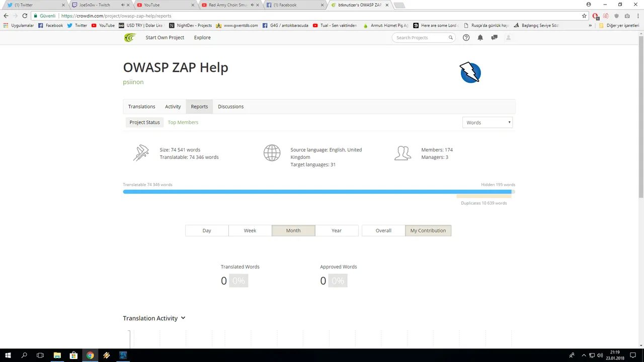Open the Diğer yer işaretleri bookmarks folder
The width and height of the screenshot is (644, 362).
pyautogui.click(x=619, y=25)
